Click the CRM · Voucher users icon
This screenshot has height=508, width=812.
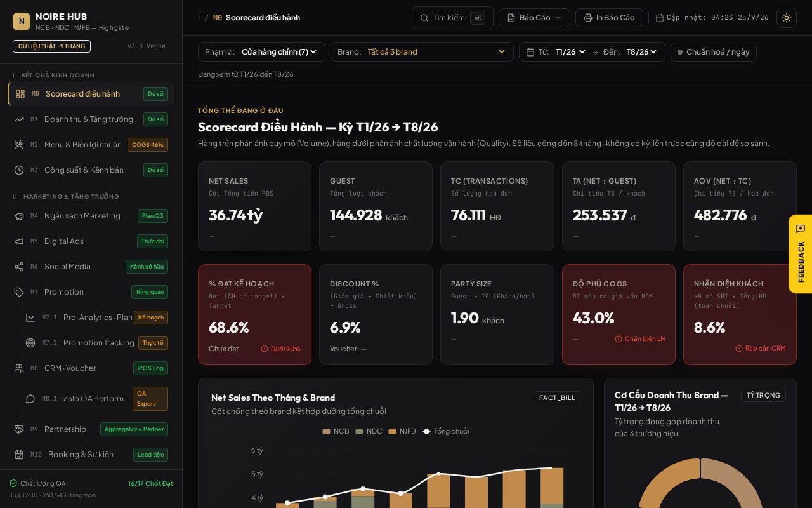pos(19,368)
